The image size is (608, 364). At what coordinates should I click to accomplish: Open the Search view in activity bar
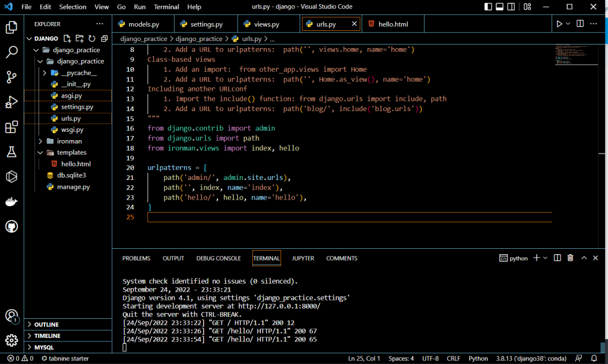coord(11,52)
